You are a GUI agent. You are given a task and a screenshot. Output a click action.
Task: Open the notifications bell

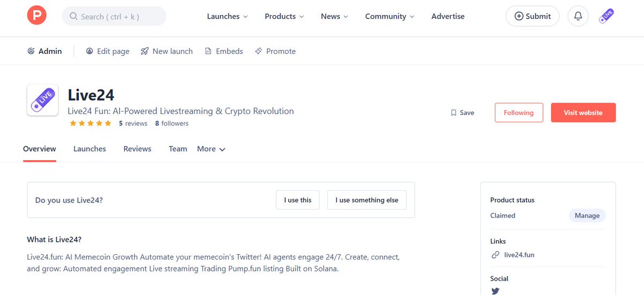[578, 16]
